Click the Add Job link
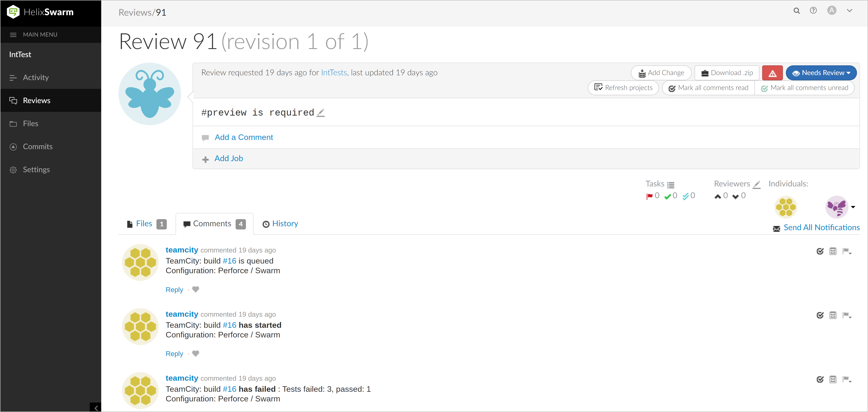The width and height of the screenshot is (868, 412). click(229, 158)
